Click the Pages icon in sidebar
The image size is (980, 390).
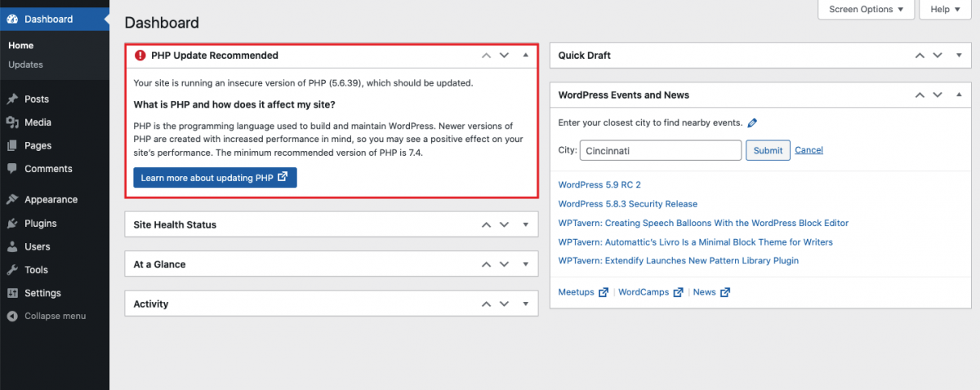[12, 145]
